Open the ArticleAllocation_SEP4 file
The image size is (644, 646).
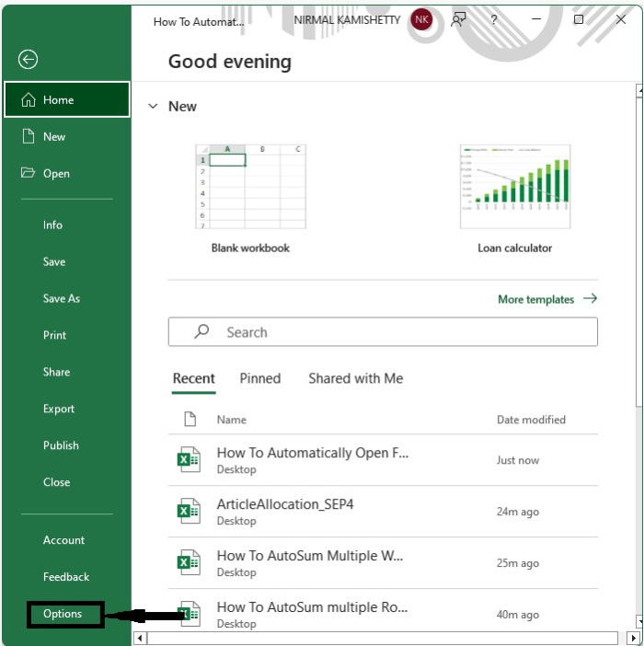(x=383, y=512)
